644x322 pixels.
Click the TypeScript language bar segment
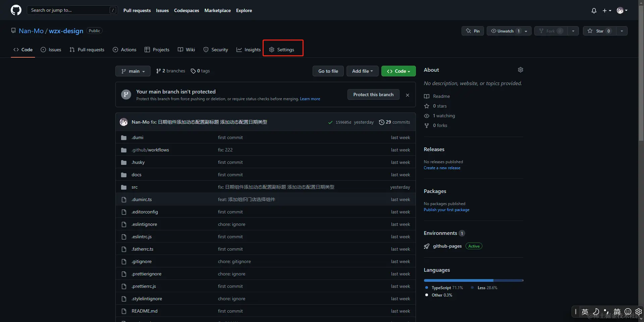pos(459,280)
